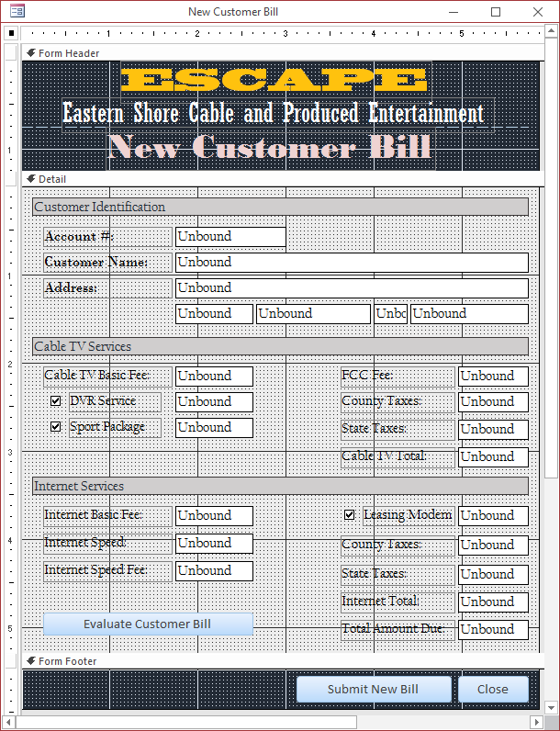The height and width of the screenshot is (731, 560).
Task: Toggle the DVR Service checkbox
Action: tap(55, 401)
